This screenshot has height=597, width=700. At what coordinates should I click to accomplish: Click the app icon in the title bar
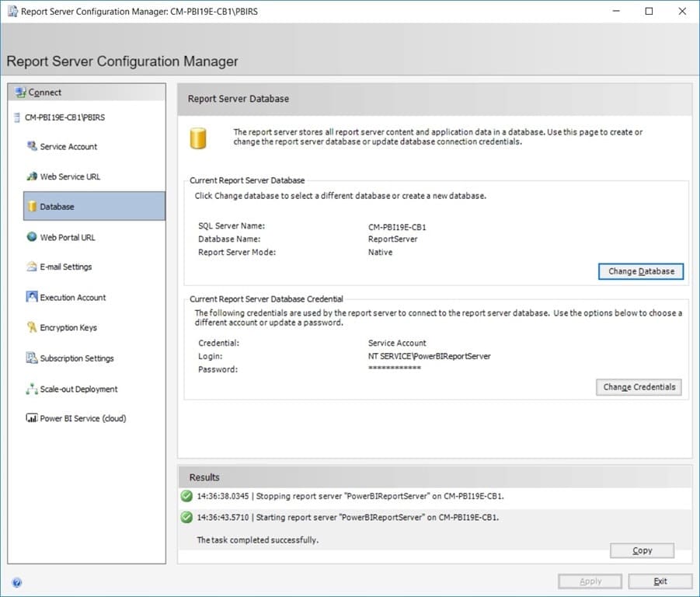[13, 12]
